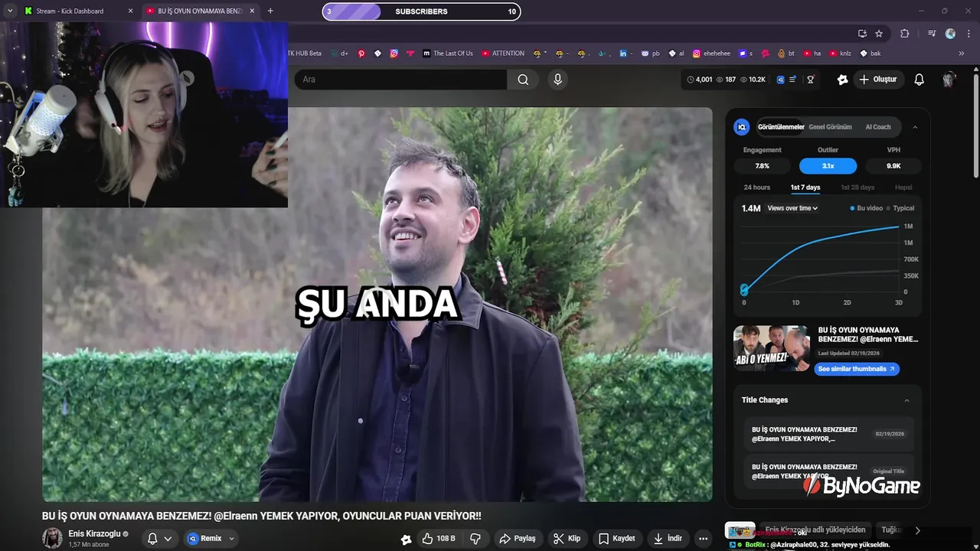The width and height of the screenshot is (980, 551).
Task: Open the Instagram ehehehee bookmark
Action: point(711,54)
